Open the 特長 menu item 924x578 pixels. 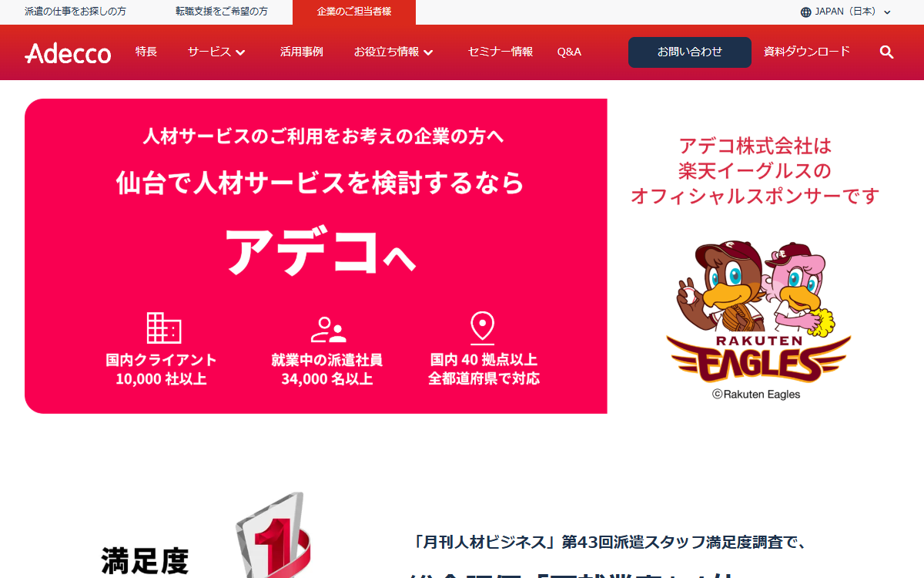click(146, 52)
